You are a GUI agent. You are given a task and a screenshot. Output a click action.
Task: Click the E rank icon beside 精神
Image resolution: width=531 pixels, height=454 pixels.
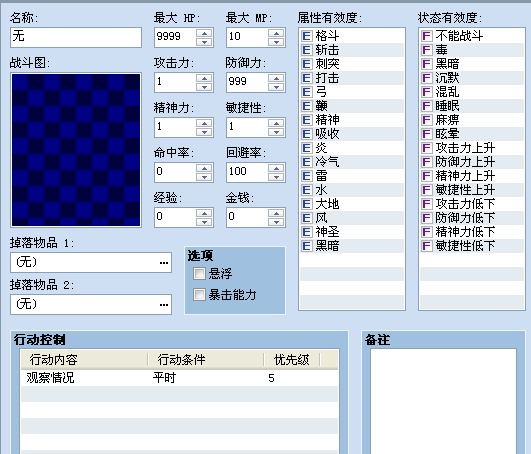pyautogui.click(x=306, y=120)
